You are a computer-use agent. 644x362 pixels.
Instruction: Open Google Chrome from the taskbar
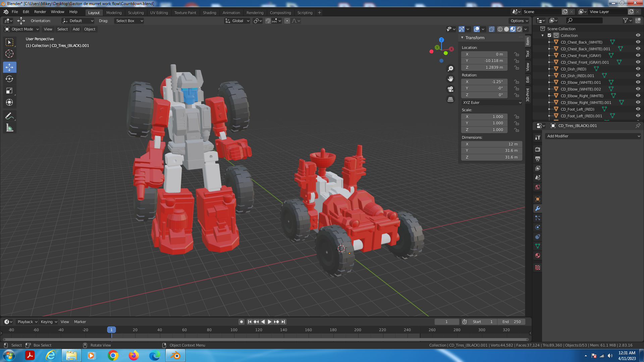[113, 355]
